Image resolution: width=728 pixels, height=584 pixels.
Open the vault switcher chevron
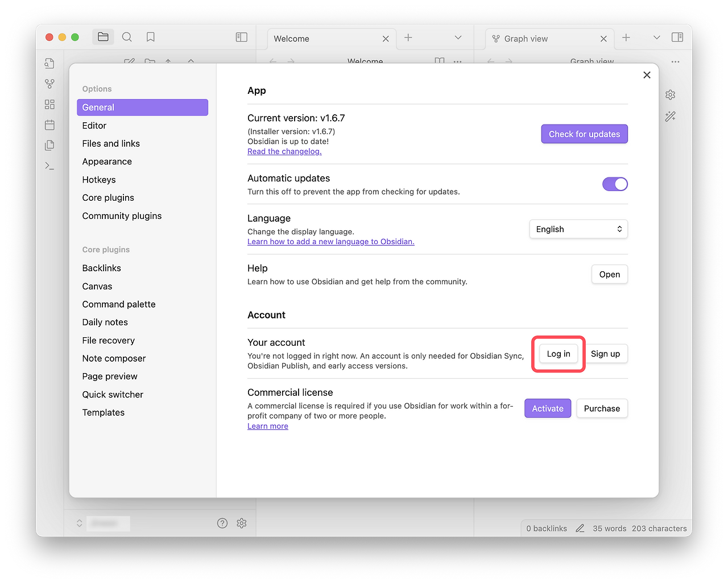[x=80, y=523]
